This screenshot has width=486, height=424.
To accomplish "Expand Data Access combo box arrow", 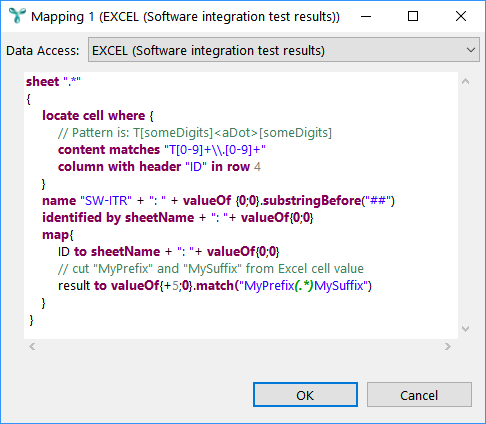I will (x=470, y=50).
